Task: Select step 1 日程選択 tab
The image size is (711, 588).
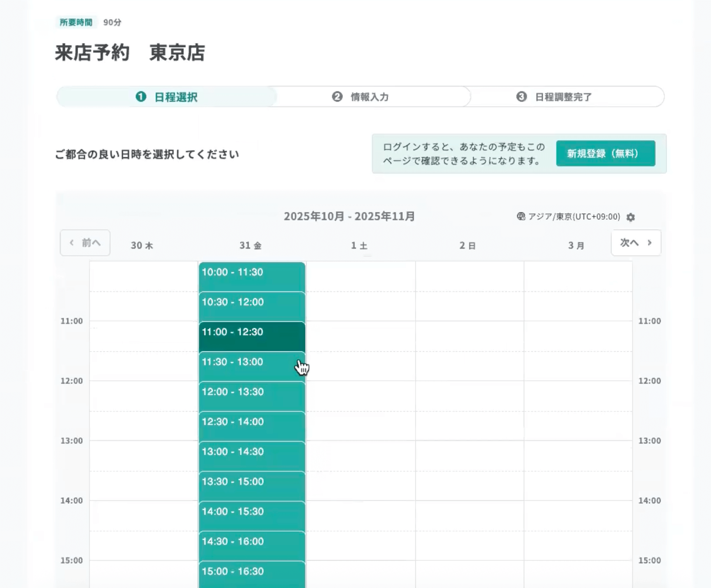Action: pos(167,97)
